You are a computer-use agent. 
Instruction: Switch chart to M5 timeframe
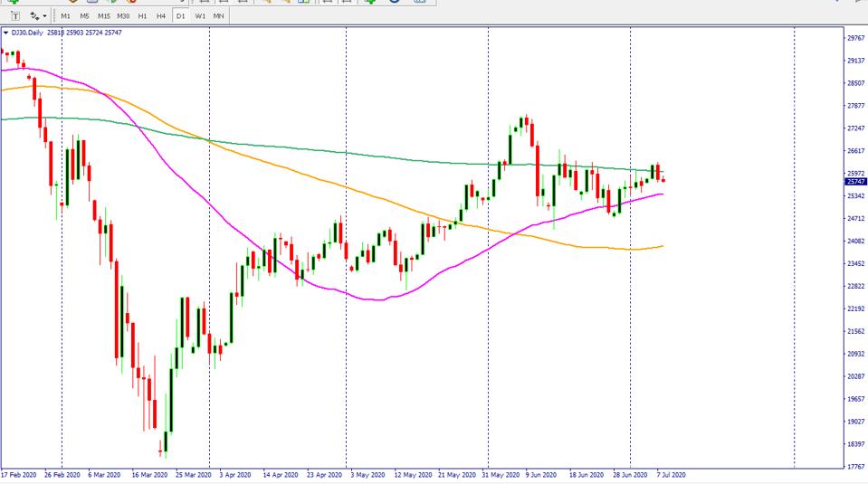[84, 16]
